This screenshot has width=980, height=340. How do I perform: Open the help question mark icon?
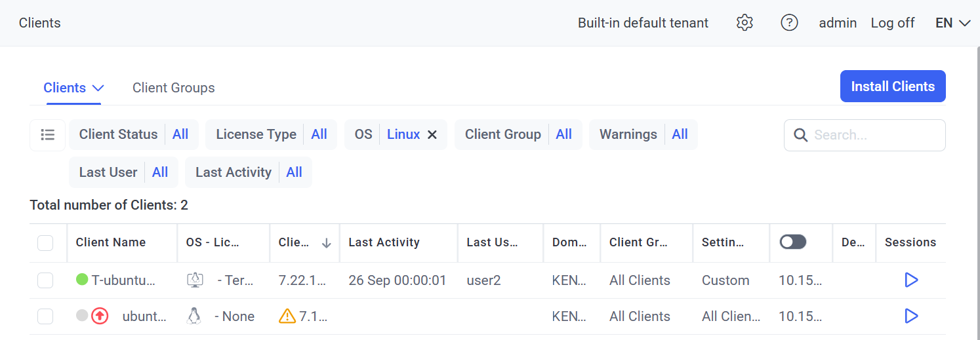788,23
